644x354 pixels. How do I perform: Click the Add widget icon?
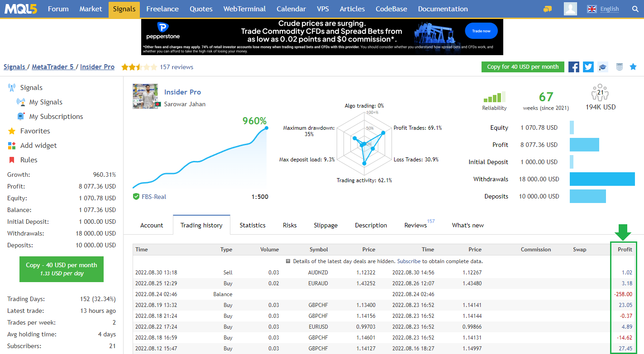click(x=12, y=146)
